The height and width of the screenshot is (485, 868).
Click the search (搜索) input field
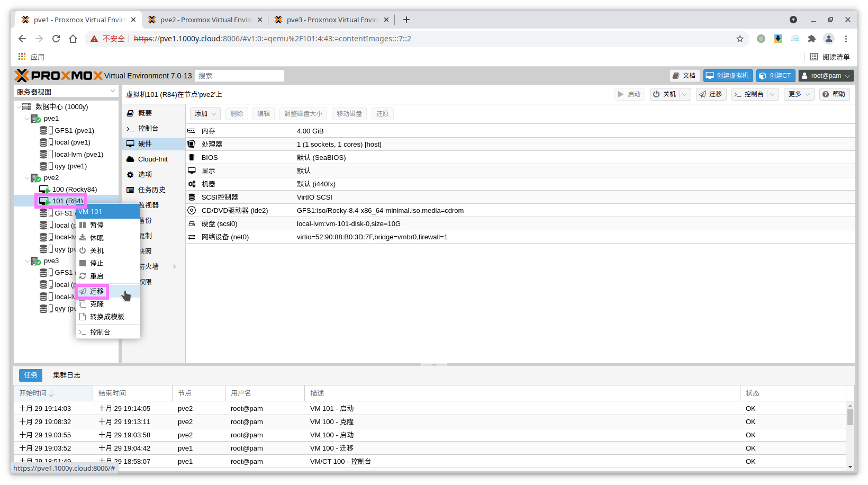[239, 76]
